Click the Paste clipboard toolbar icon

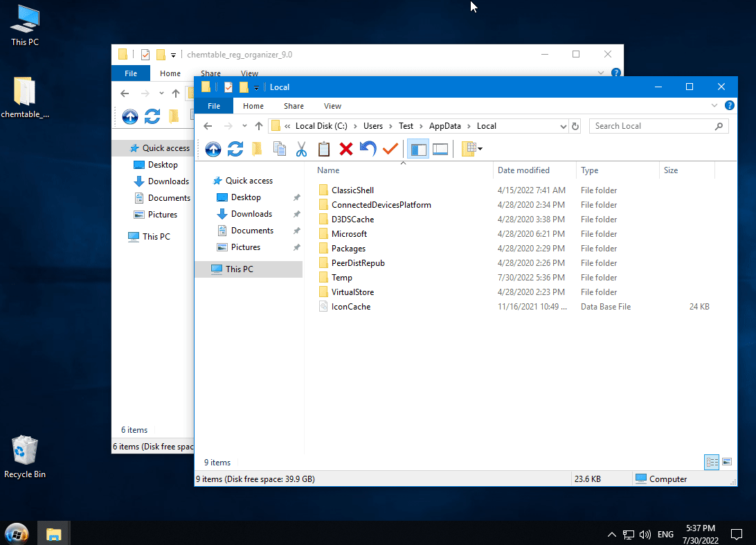(324, 149)
